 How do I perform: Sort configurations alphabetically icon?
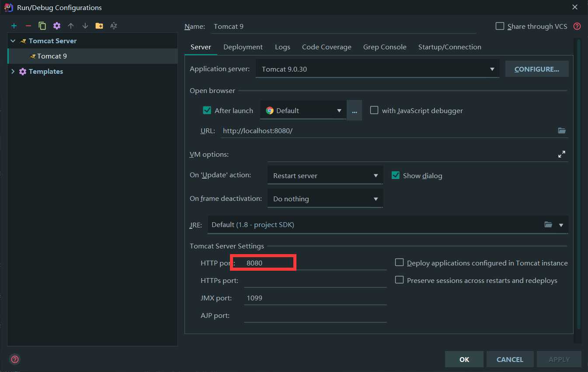(x=114, y=26)
